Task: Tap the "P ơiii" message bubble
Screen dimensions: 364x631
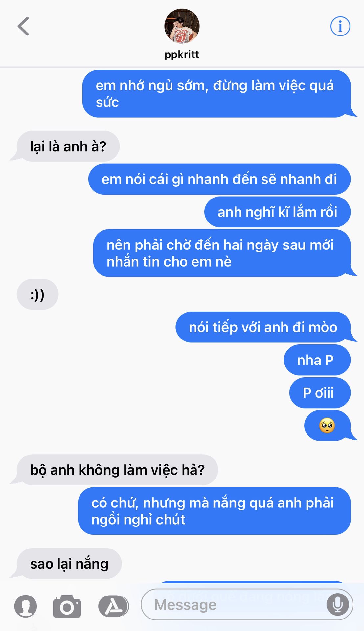Action: (x=320, y=393)
